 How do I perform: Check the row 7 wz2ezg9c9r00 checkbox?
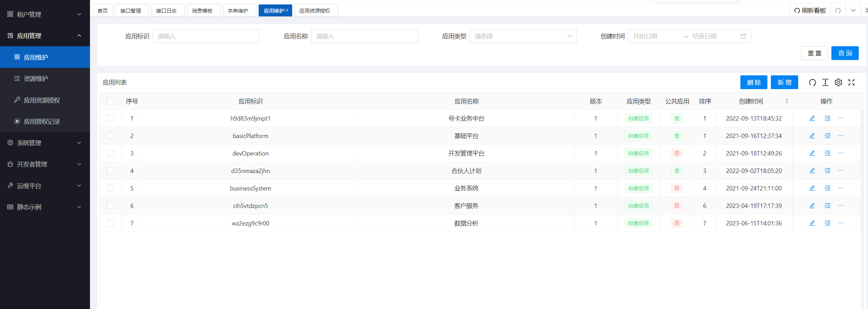(x=111, y=223)
